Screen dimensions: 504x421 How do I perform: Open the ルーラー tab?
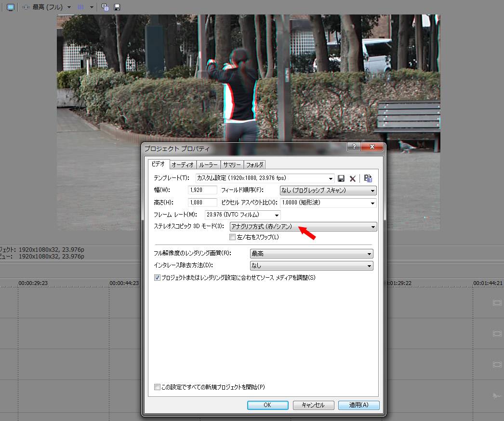[x=209, y=165]
